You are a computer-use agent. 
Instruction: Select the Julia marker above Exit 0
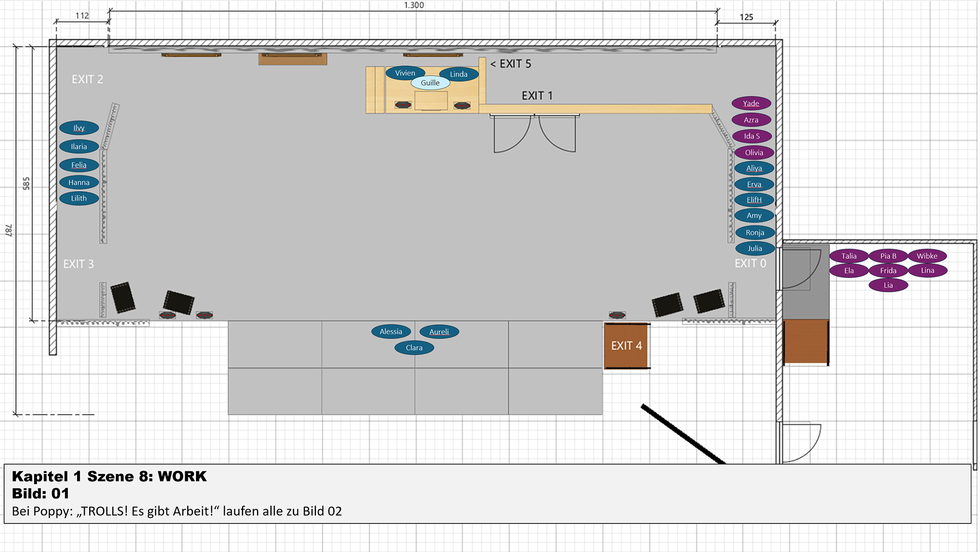pos(754,249)
